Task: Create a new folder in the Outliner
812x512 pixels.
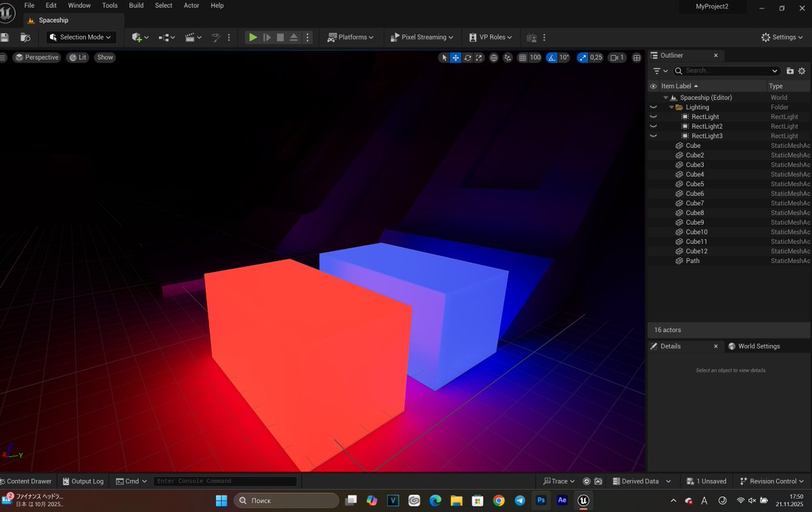Action: point(790,71)
